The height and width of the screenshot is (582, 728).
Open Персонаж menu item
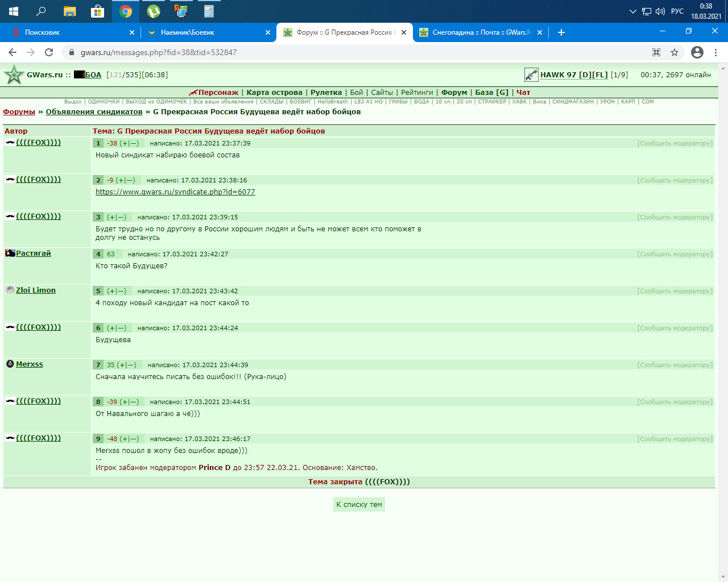click(x=218, y=92)
